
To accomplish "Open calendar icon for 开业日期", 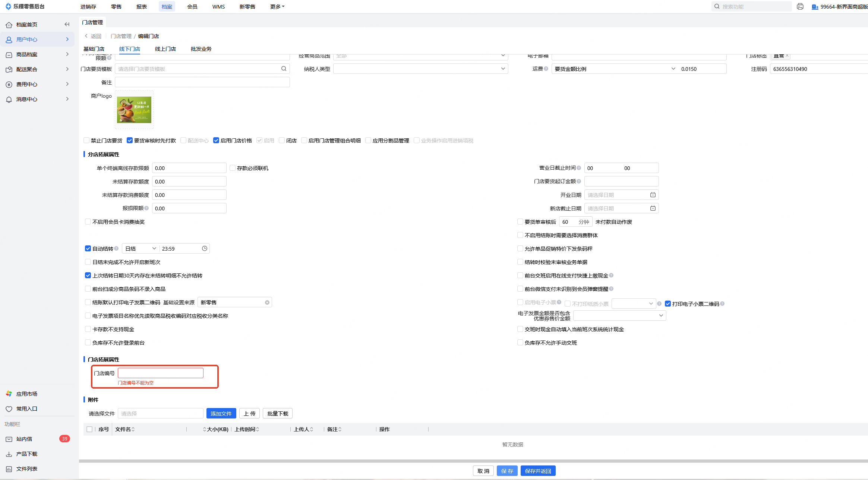I will click(x=653, y=195).
